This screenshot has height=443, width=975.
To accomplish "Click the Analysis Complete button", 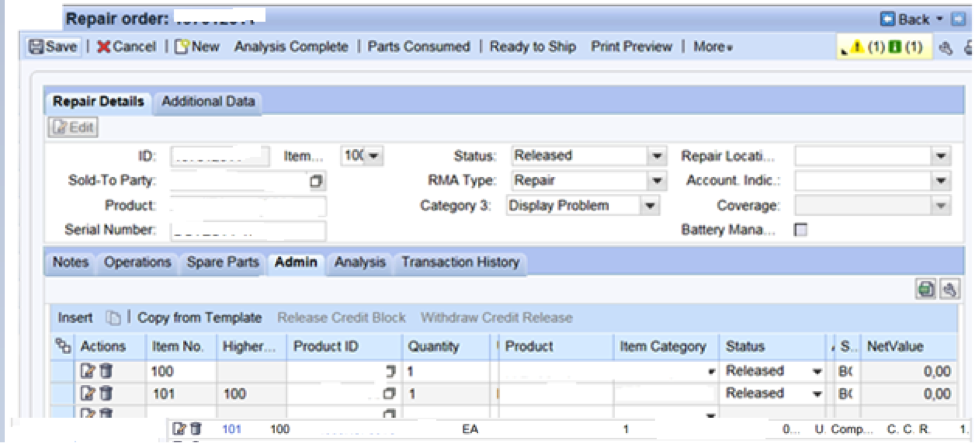I will (291, 47).
